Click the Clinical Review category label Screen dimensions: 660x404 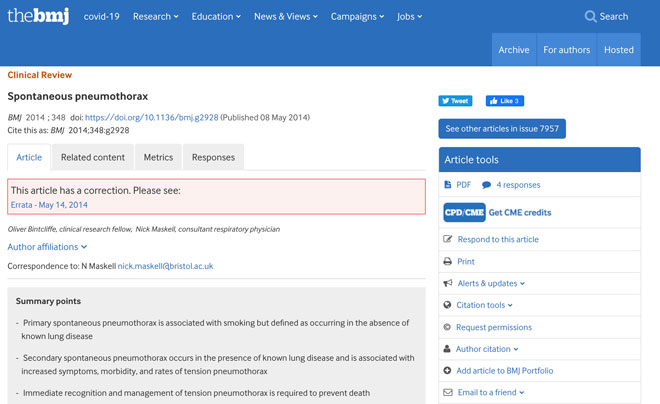click(x=40, y=75)
